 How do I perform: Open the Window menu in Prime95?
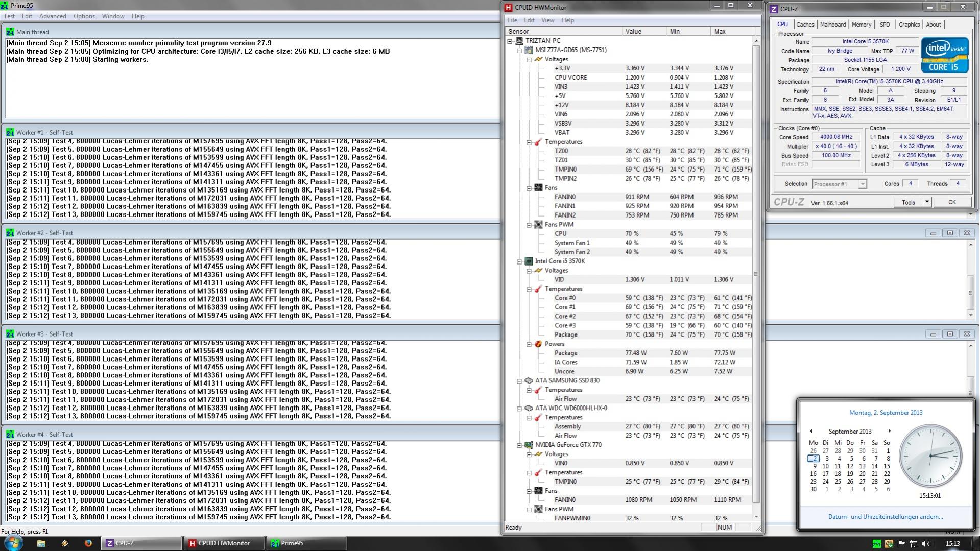tap(113, 16)
